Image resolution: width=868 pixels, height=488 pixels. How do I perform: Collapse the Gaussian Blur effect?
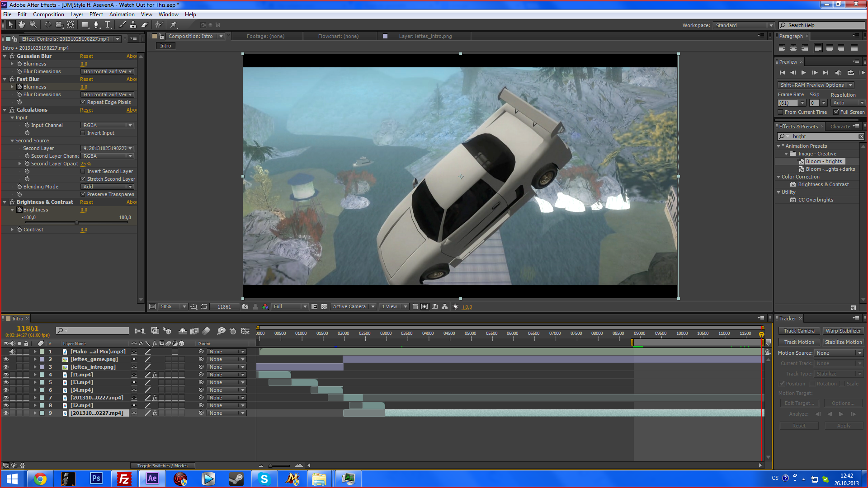click(5, 56)
